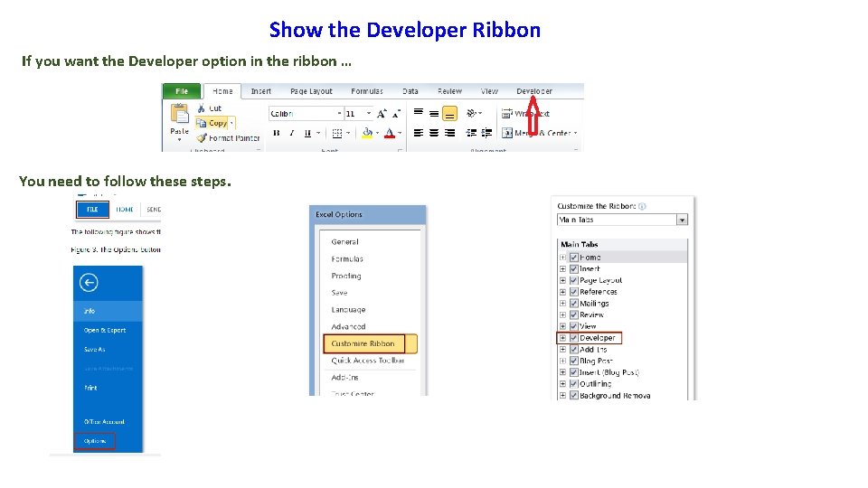The image size is (868, 488).
Task: Toggle the Mailings checkbox
Action: click(x=574, y=304)
